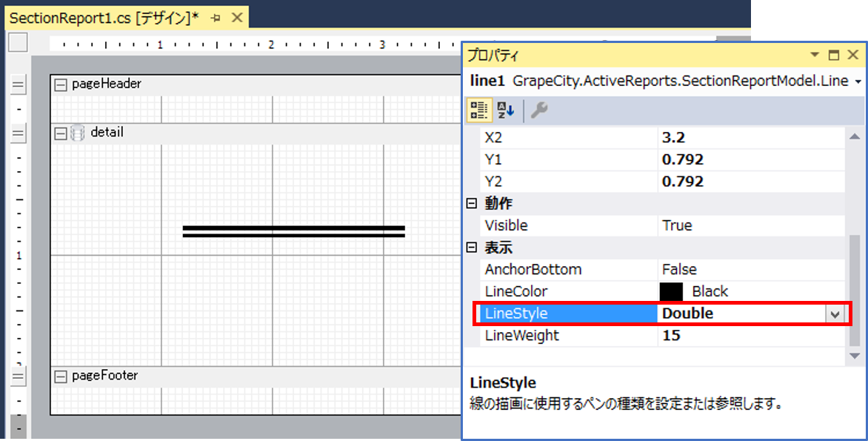Click the LineWeight value field
This screenshot has width=868, height=441.
click(x=751, y=336)
